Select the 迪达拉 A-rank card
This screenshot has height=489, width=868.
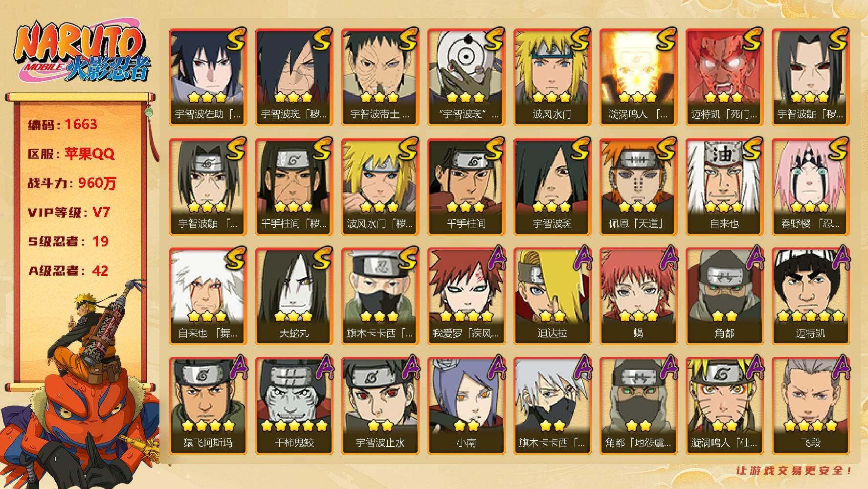pos(552,296)
